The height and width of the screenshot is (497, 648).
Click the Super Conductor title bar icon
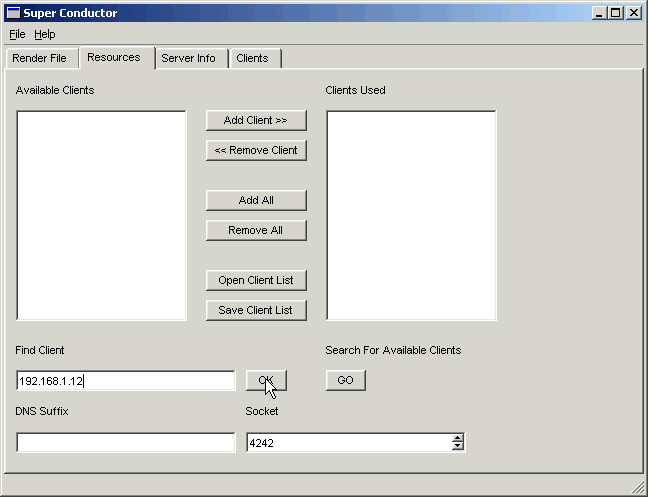14,13
